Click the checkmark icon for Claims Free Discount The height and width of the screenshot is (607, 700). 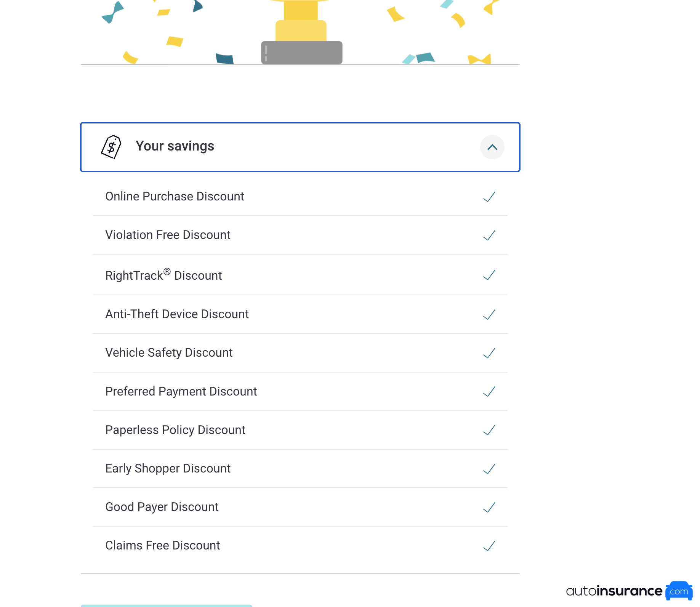489,546
